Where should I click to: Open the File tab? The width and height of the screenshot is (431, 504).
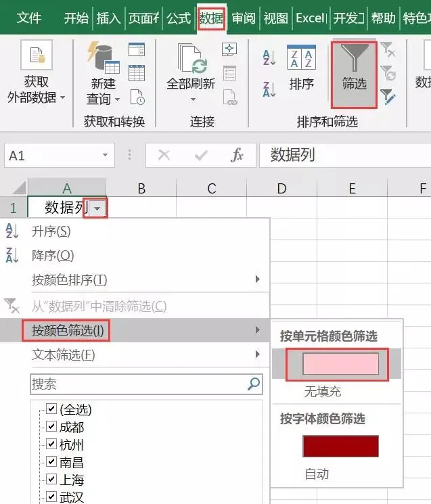click(28, 18)
